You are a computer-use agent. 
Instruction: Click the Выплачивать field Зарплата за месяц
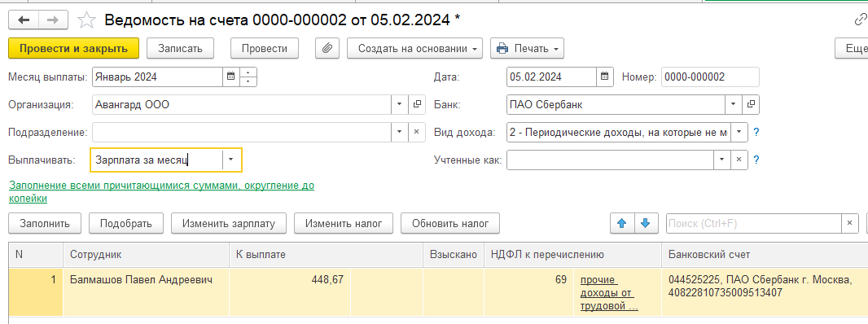[156, 160]
